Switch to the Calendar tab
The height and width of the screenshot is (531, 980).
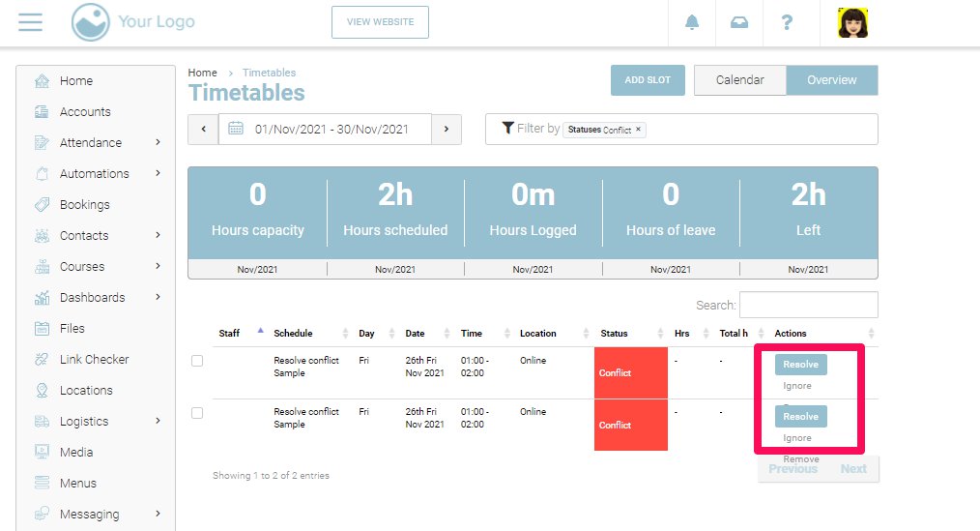(x=739, y=80)
